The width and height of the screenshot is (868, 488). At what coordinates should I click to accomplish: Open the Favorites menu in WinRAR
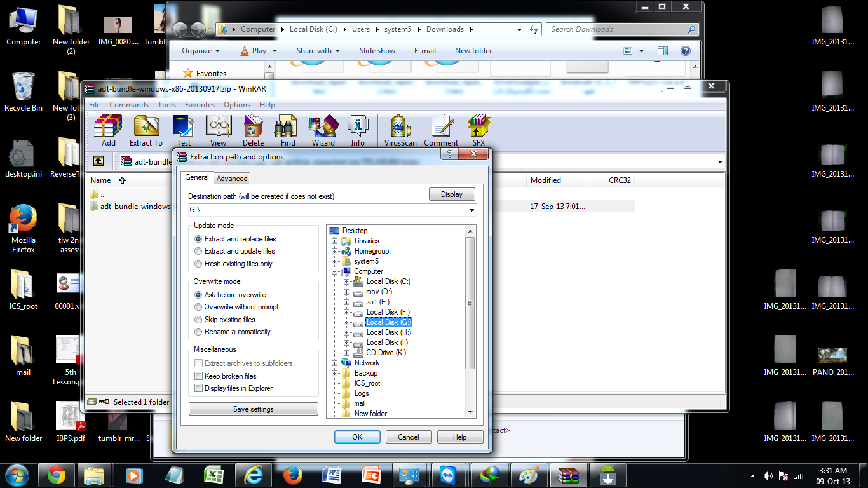(x=200, y=105)
